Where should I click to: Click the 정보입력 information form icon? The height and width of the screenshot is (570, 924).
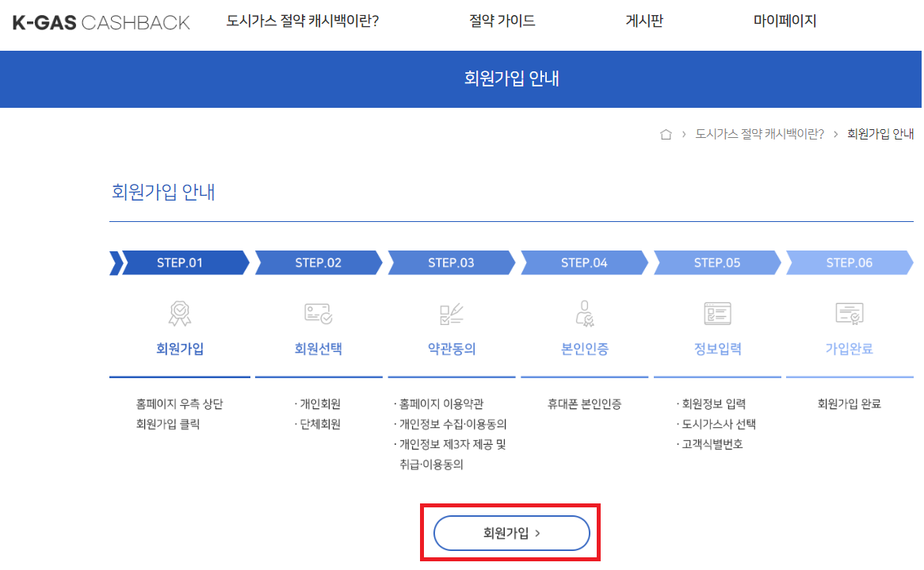717,312
